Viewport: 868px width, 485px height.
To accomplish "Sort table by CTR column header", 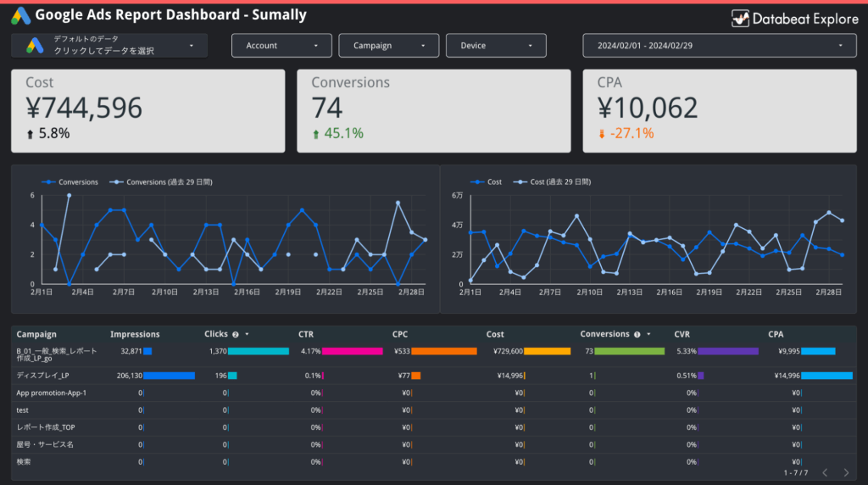I will point(306,334).
